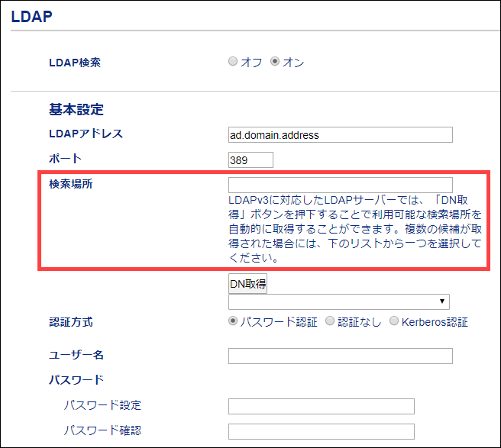
Task: Choose Kerberos認証 as the authentication method
Action: tap(394, 321)
